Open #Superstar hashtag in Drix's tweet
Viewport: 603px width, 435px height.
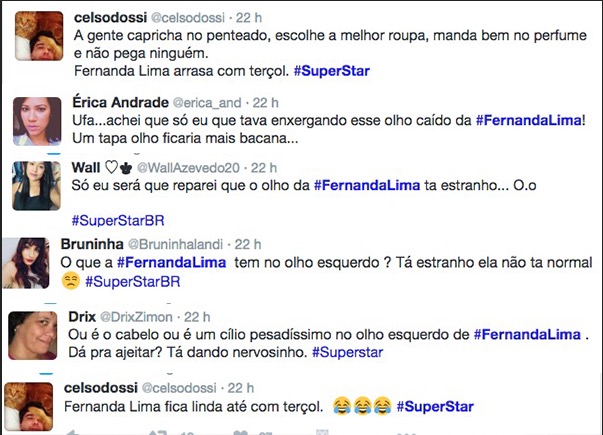(x=346, y=353)
